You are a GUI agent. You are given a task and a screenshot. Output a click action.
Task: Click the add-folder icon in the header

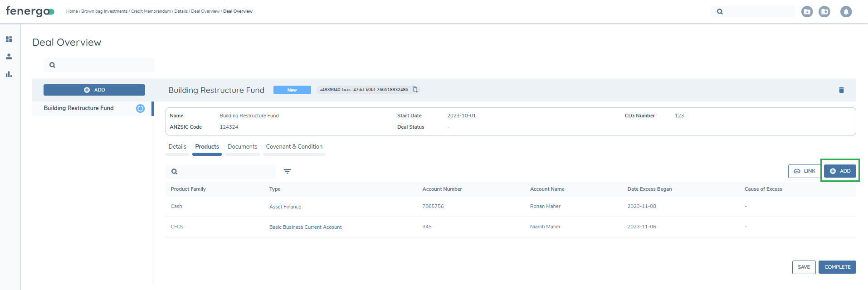(x=807, y=12)
